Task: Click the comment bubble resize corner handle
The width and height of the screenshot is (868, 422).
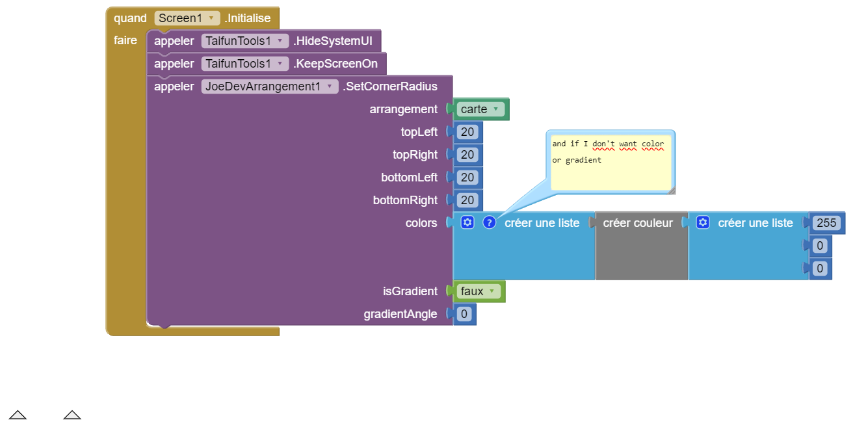Action: click(672, 190)
